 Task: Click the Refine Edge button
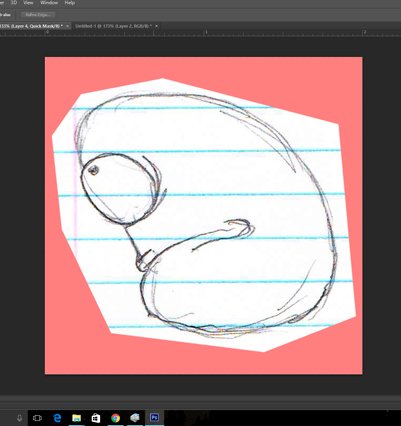(x=38, y=15)
